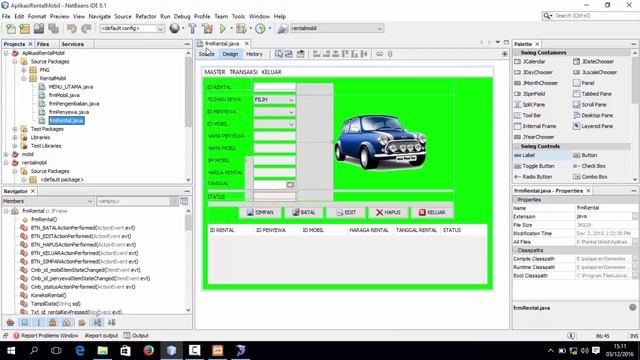Expand the Test Packages node
Screen dimensions: 640x360
pyautogui.click(x=15, y=129)
